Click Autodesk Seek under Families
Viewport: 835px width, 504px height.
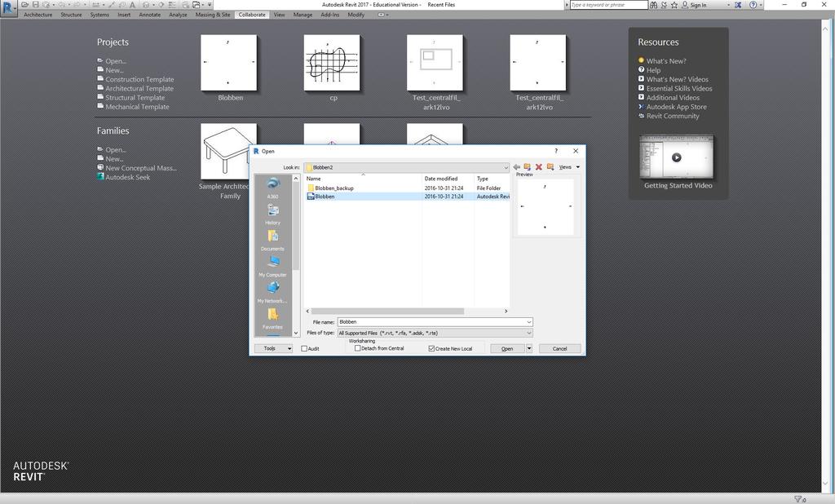tap(128, 177)
